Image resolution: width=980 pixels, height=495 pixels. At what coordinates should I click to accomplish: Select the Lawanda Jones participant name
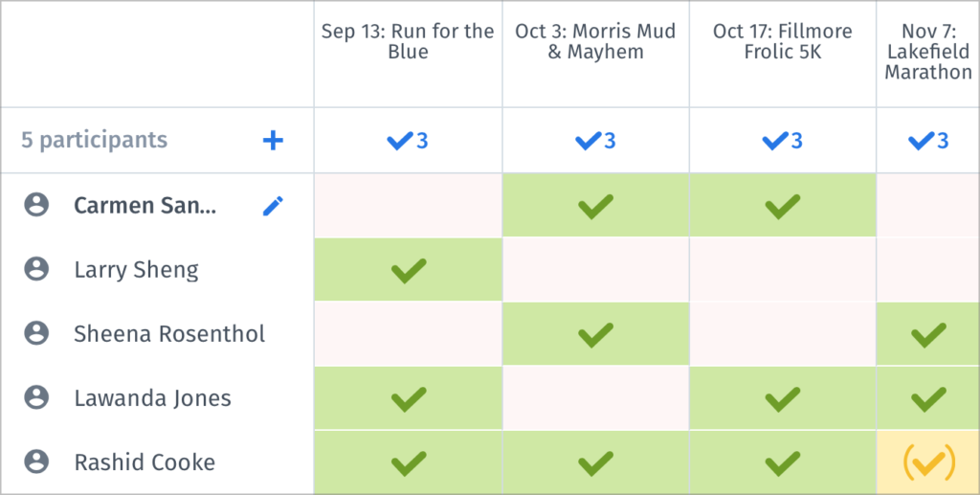[153, 398]
